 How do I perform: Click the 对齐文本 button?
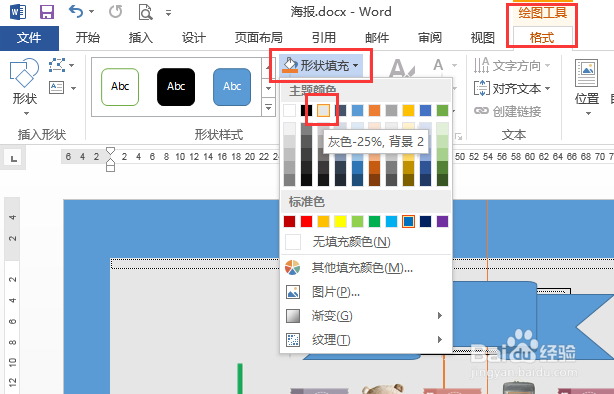512,89
